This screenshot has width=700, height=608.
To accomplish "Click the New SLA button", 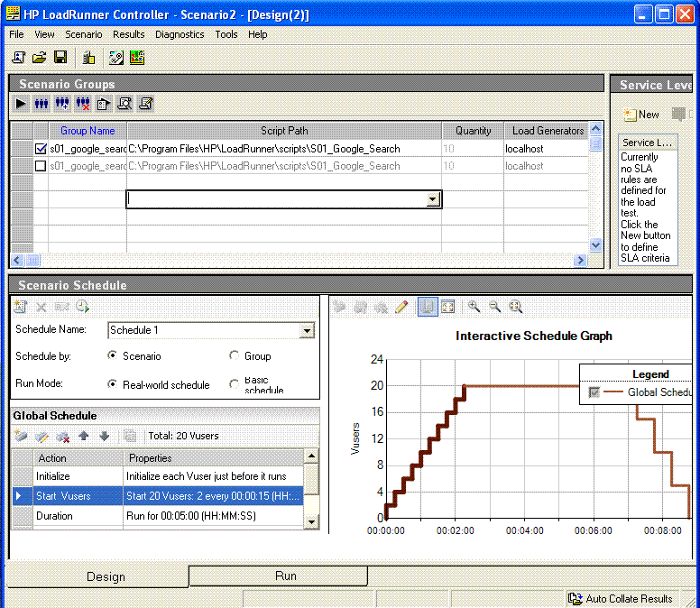I will pos(641,115).
